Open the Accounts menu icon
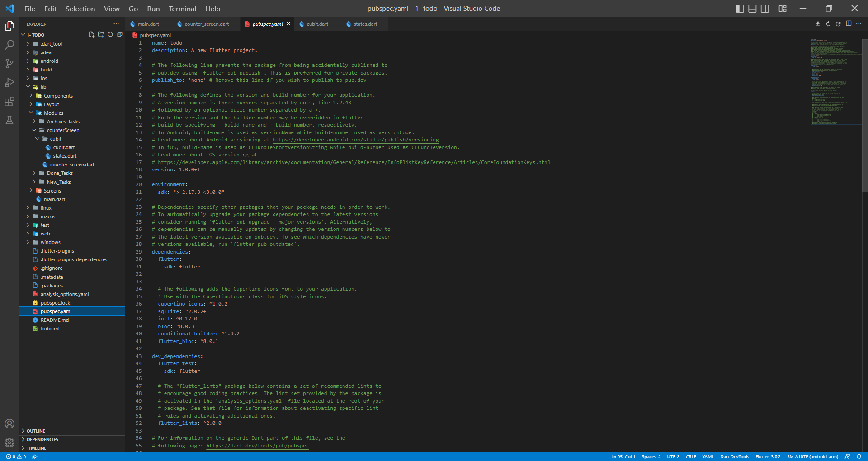 click(9, 423)
